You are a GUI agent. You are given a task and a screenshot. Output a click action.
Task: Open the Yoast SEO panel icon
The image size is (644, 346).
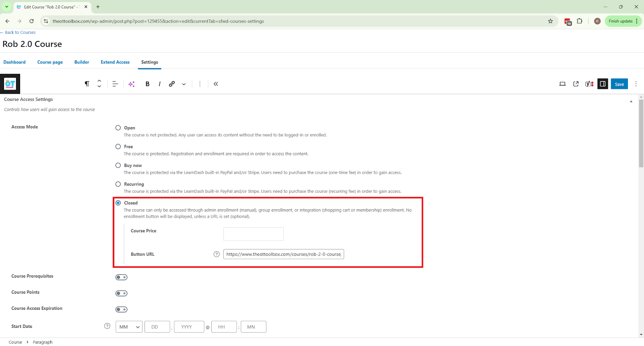tap(589, 84)
